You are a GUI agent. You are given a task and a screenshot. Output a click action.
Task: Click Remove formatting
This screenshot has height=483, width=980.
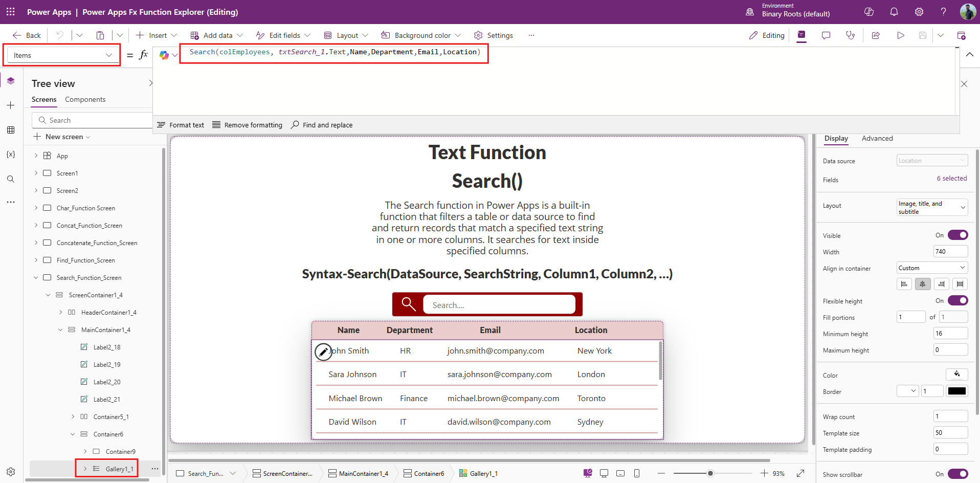tap(248, 125)
